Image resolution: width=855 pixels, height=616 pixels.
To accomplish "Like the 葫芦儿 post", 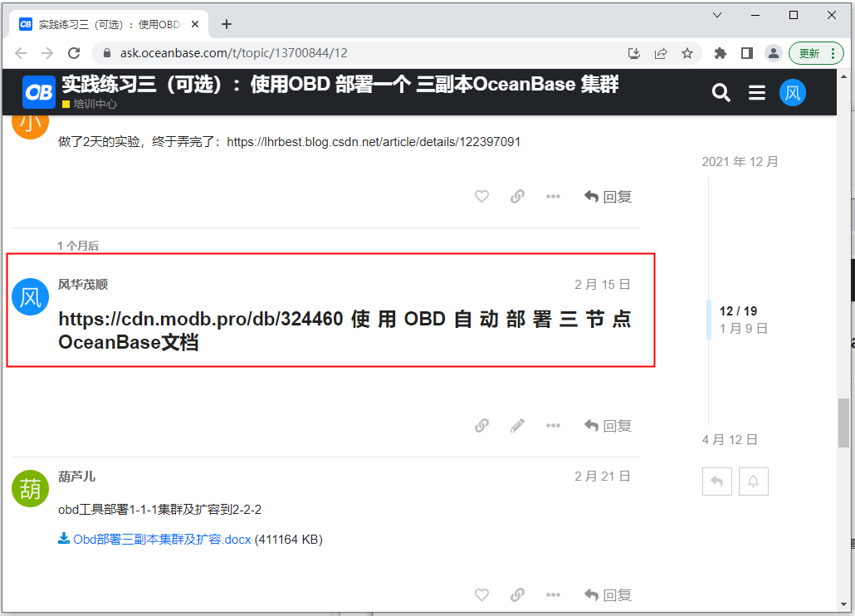I will 481,594.
